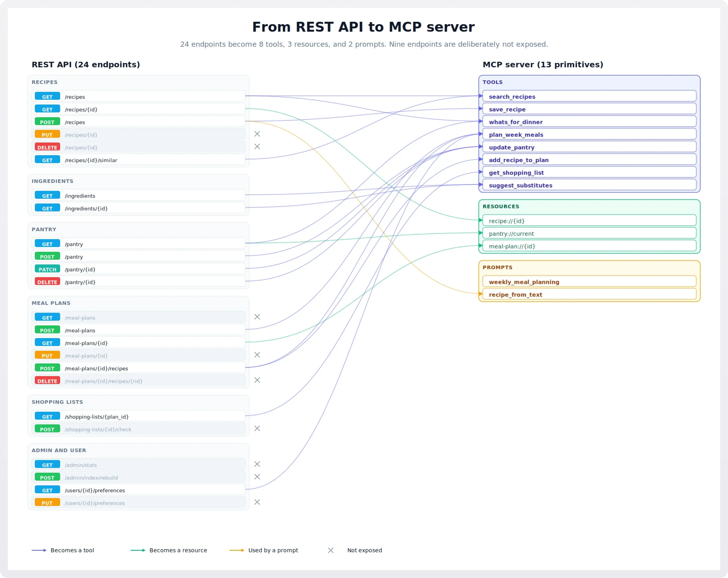The image size is (728, 578).
Task: Click the X mark beside PUT /recipes/{id}
Action: pyautogui.click(x=257, y=134)
